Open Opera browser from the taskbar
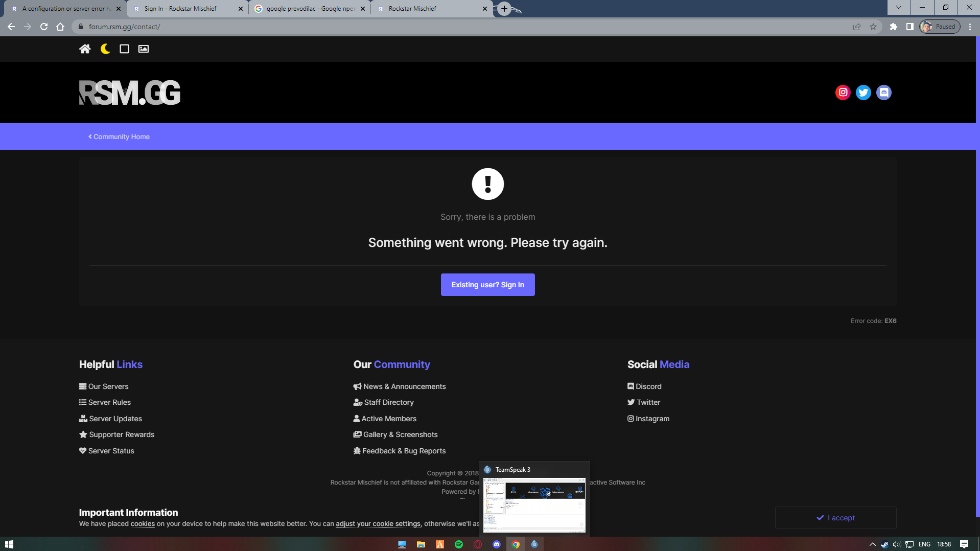The height and width of the screenshot is (551, 980). point(478,544)
